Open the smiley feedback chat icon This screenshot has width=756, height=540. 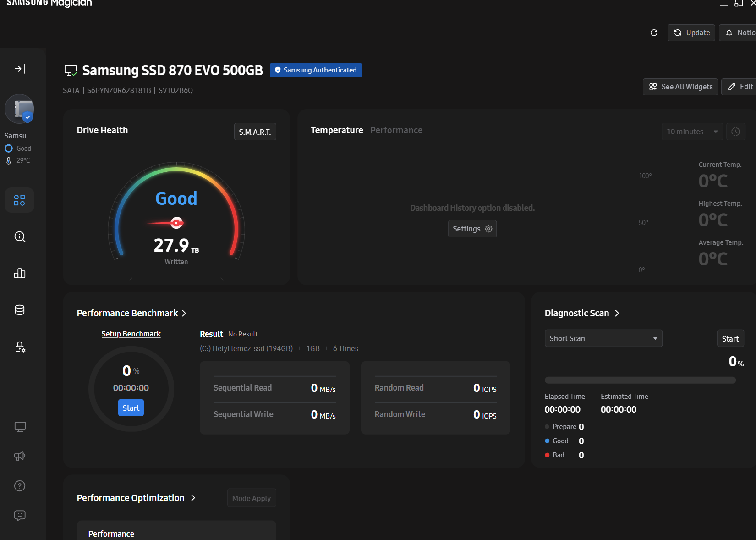tap(20, 515)
